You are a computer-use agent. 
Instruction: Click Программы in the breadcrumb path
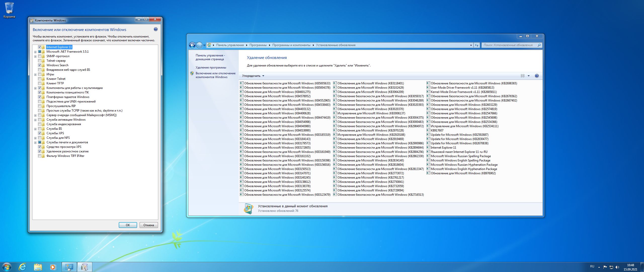258,45
